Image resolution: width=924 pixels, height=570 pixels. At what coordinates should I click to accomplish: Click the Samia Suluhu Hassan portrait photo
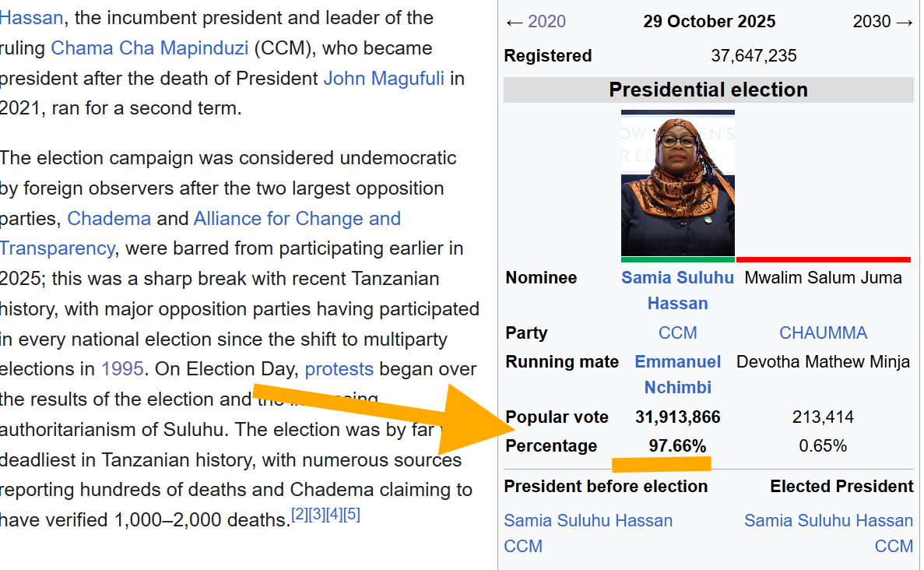point(677,183)
